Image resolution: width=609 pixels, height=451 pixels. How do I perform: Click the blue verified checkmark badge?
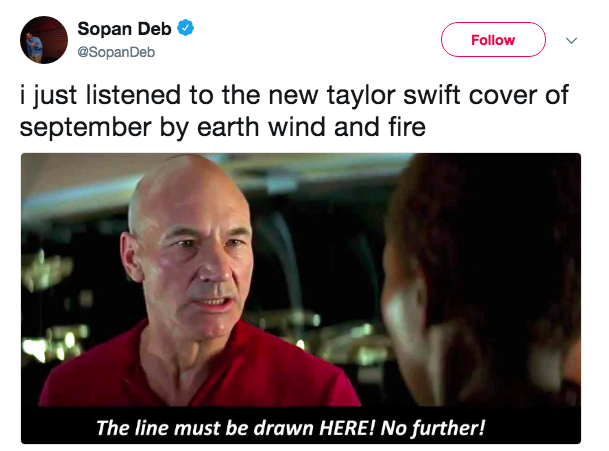[185, 28]
